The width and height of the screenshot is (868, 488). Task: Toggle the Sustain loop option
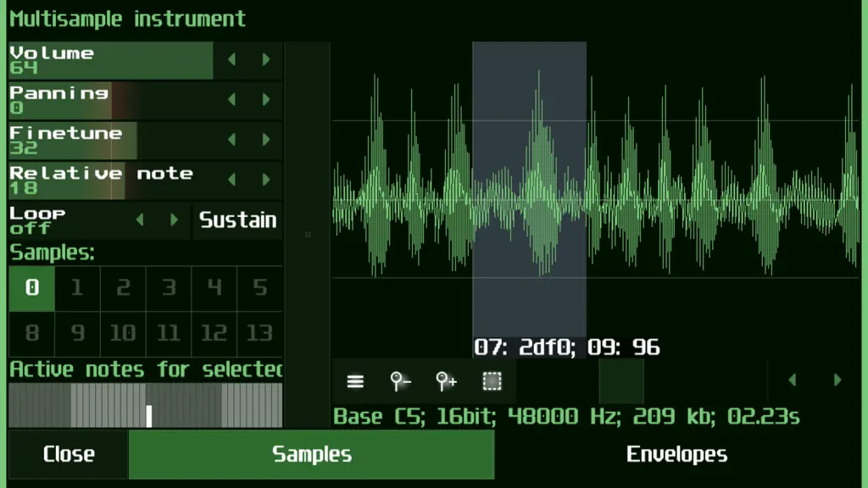(x=237, y=220)
